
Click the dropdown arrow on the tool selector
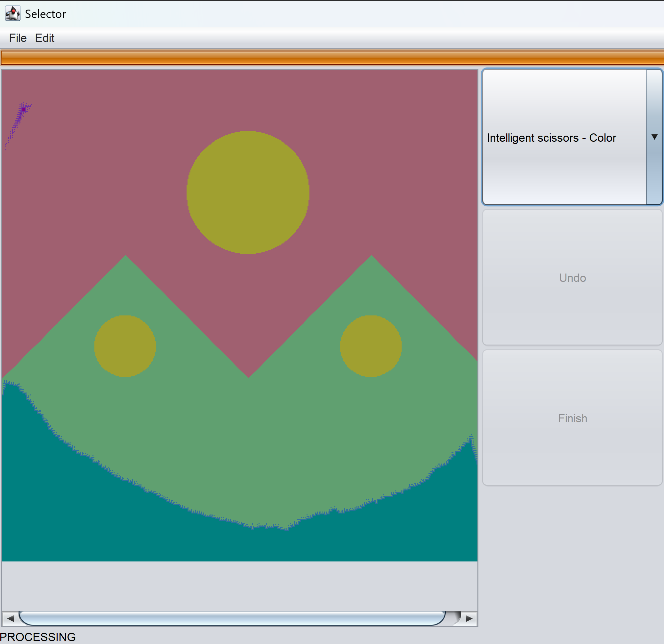(x=654, y=137)
